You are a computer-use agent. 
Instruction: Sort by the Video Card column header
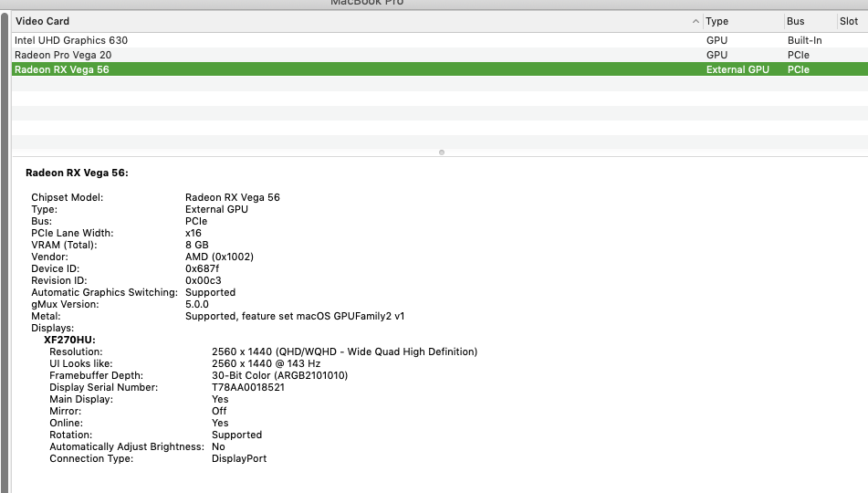coord(357,21)
